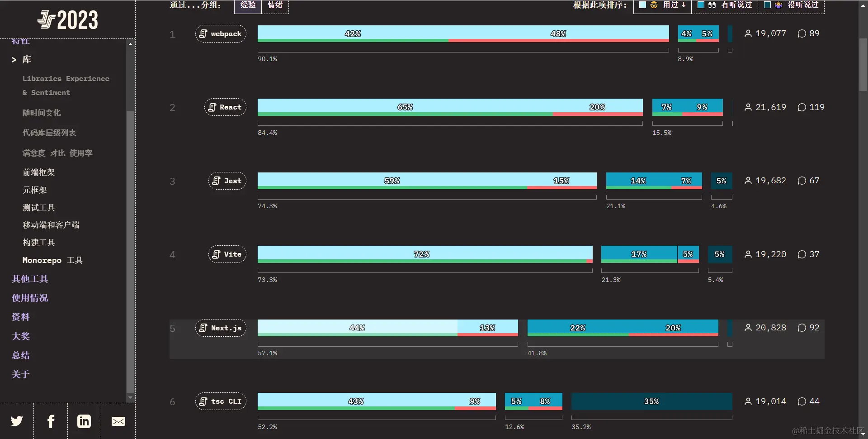Click the respondents person icon for React
The image size is (868, 439).
click(748, 107)
